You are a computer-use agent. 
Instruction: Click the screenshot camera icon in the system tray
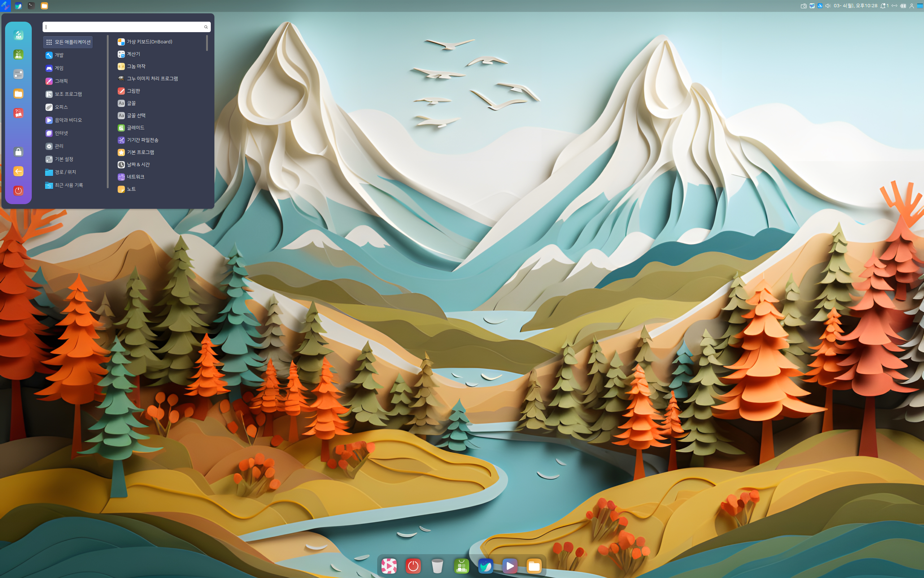click(804, 6)
